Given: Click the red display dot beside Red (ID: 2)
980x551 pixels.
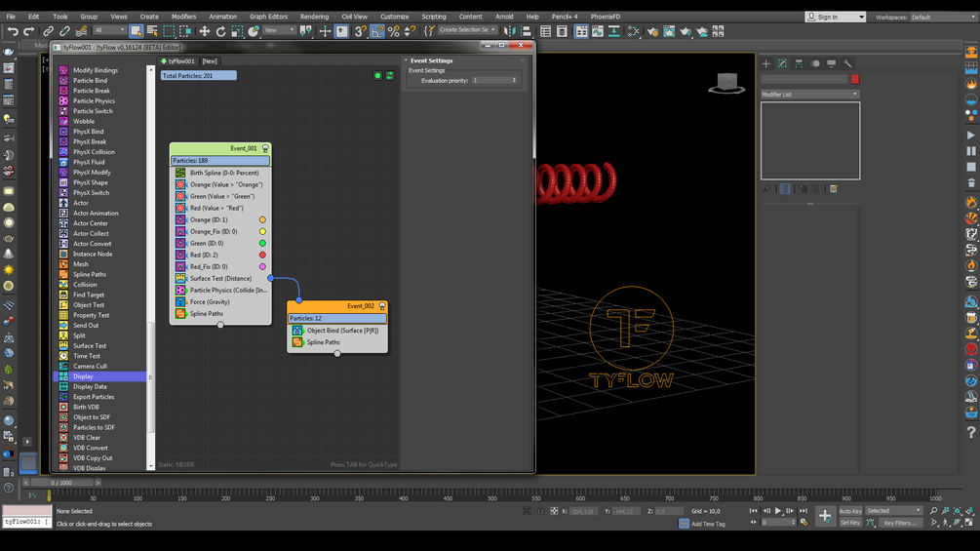Looking at the screenshot, I should [262, 255].
